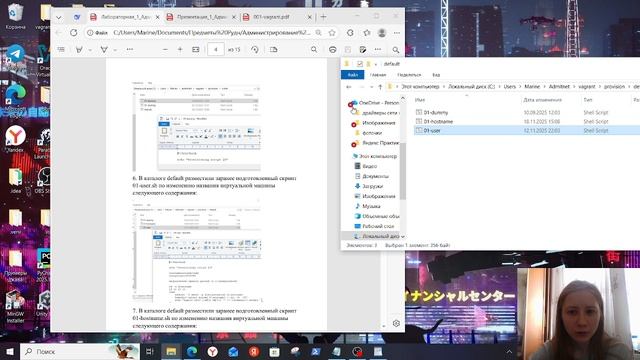
Task: Open a new browser tab
Action: (x=323, y=17)
